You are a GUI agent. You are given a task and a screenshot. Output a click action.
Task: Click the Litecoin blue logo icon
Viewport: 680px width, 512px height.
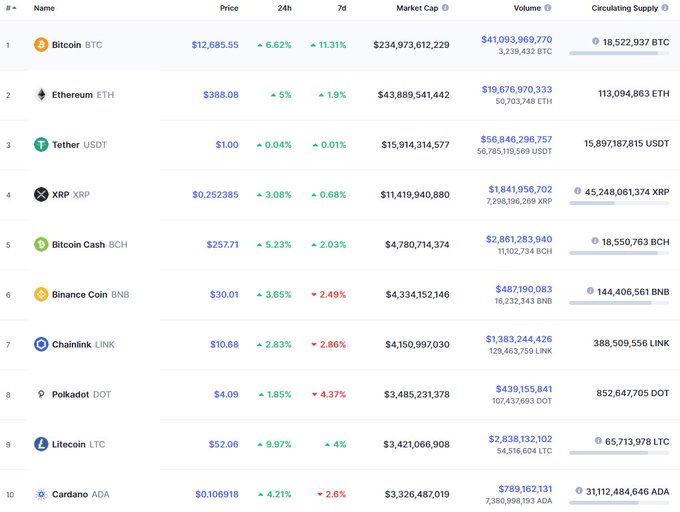[x=41, y=444]
